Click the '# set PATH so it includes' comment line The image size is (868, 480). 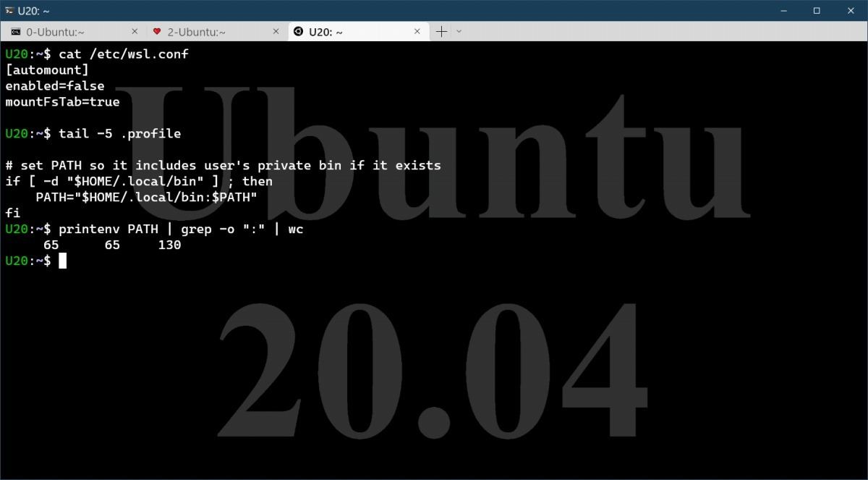(223, 166)
